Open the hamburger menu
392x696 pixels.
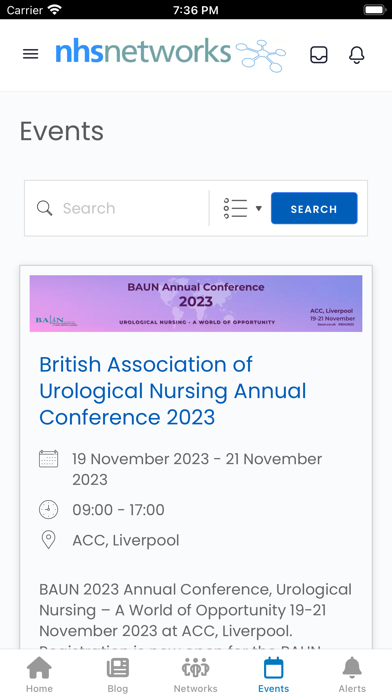pyautogui.click(x=31, y=54)
